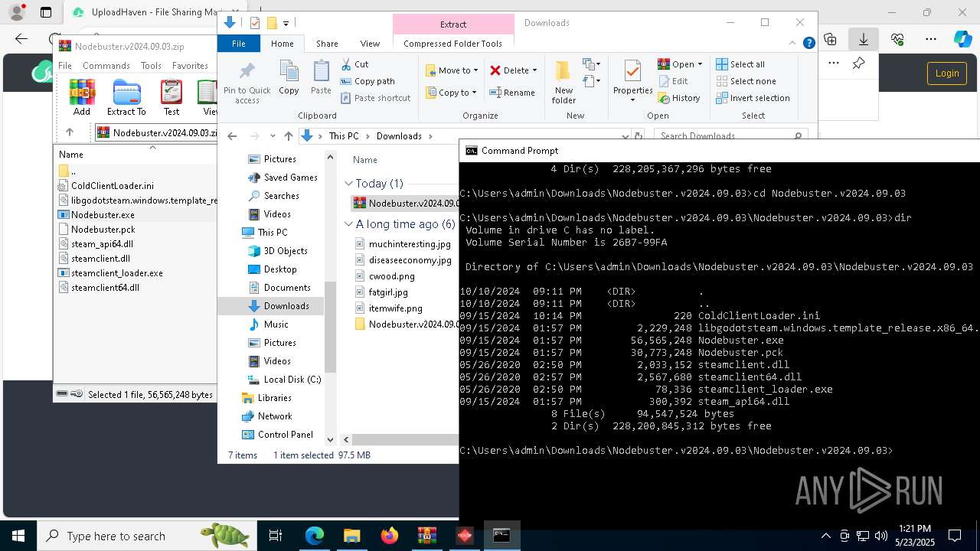Collapse the Today (1) group

point(349,184)
